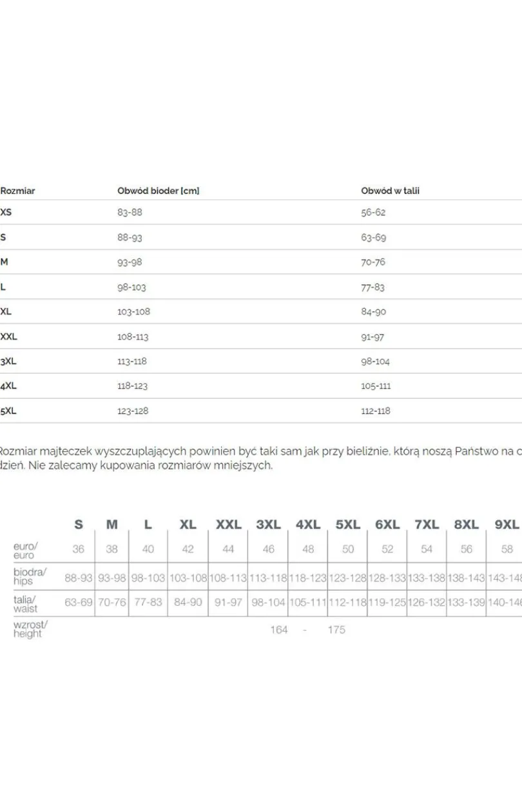Image resolution: width=522 pixels, height=812 pixels.
Task: Click the biodra/hips row label
Action: [30, 576]
